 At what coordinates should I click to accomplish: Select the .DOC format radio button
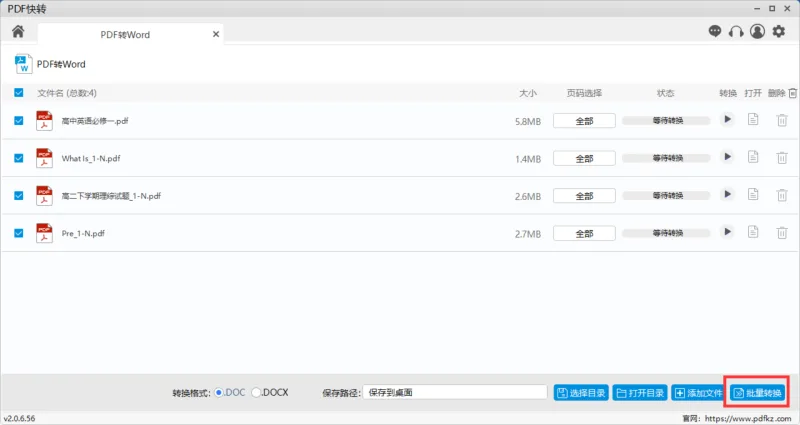(219, 392)
